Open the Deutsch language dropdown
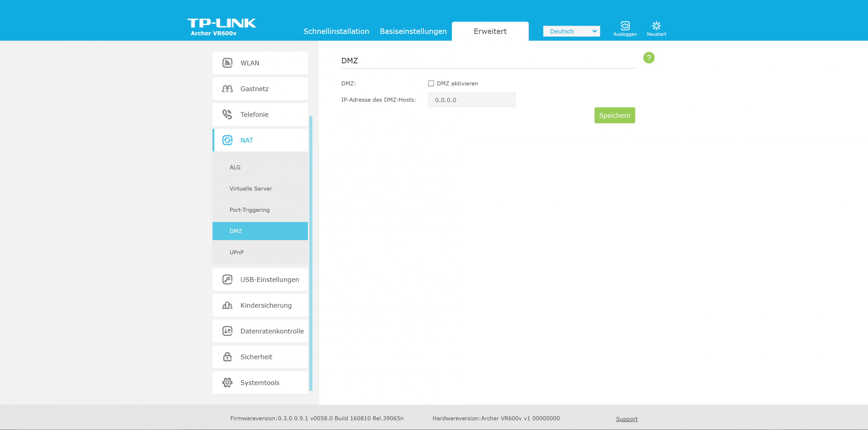This screenshot has height=430, width=868. tap(571, 31)
